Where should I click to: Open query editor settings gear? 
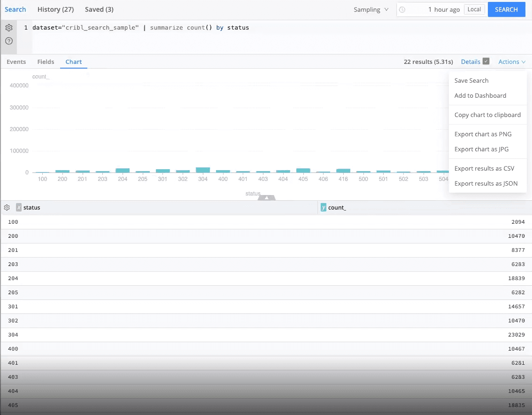(8, 28)
